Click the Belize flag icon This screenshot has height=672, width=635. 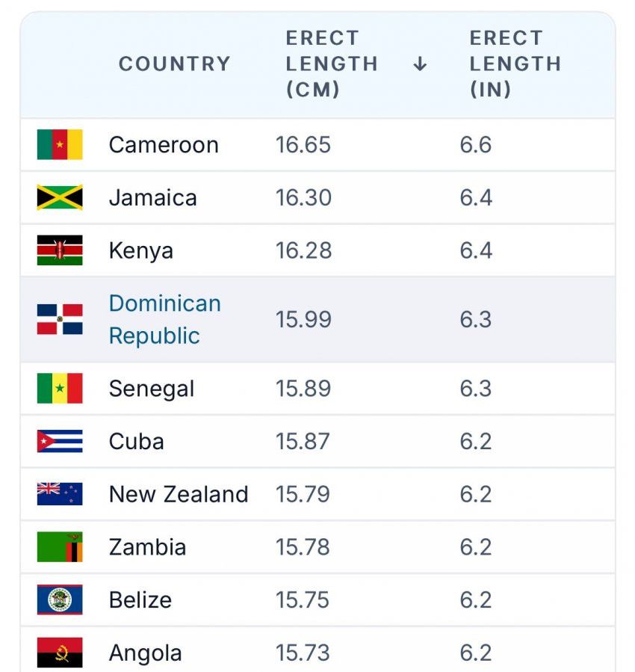60,599
